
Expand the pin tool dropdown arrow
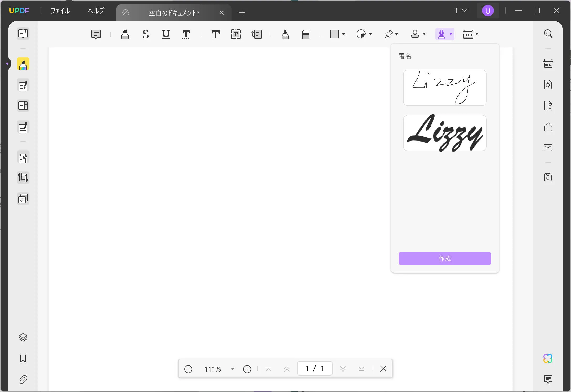point(397,34)
